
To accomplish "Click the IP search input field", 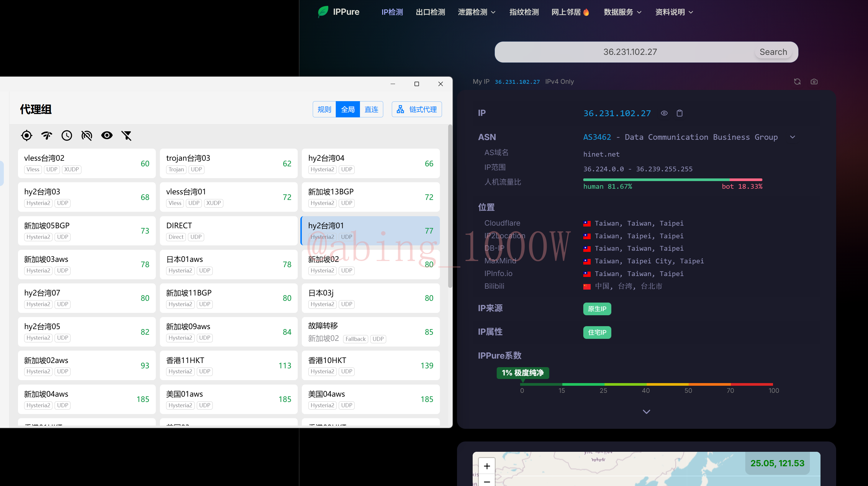I will point(630,52).
